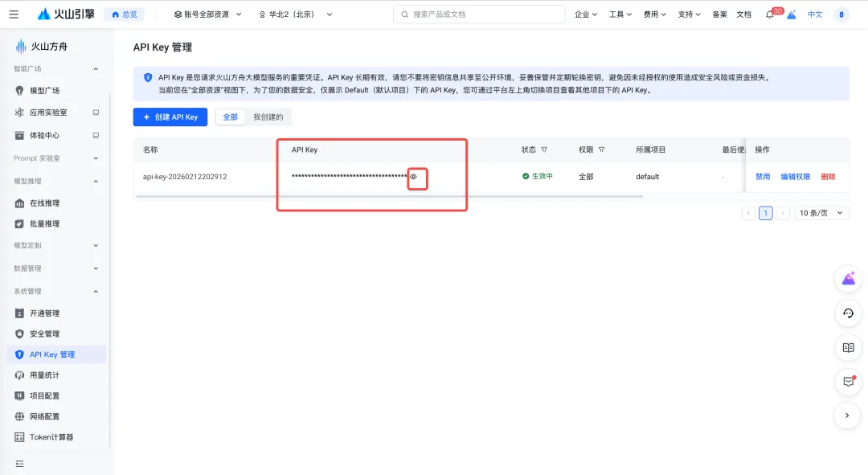Open 华北2（北京） region dropdown

coord(296,14)
